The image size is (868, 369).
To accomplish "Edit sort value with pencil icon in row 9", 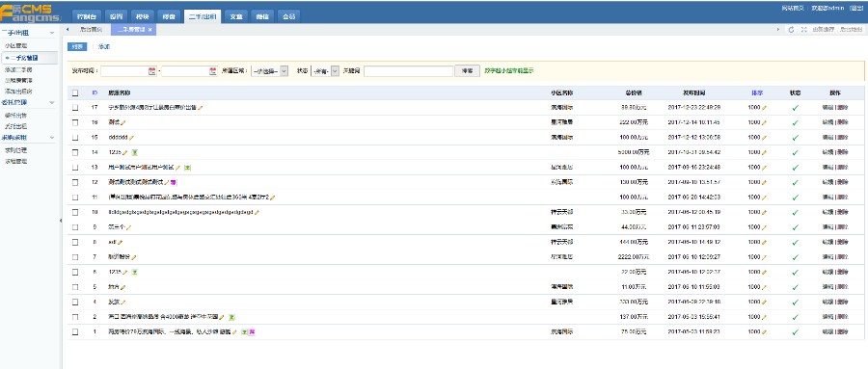I will (764, 226).
